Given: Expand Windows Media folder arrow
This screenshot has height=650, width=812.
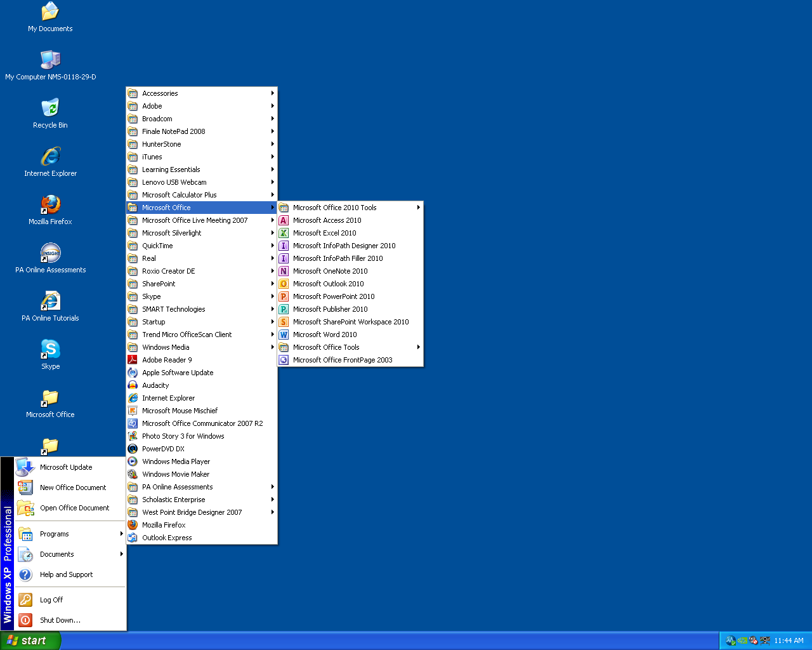Looking at the screenshot, I should click(273, 347).
